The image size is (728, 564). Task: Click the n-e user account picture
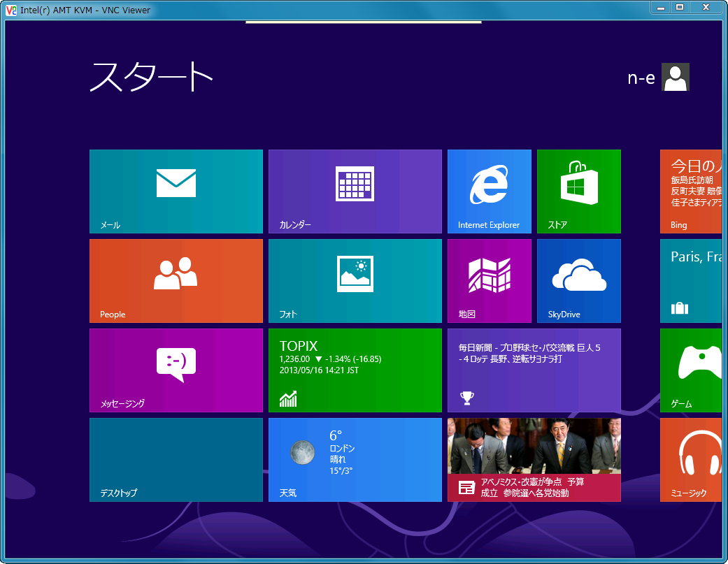coord(675,77)
